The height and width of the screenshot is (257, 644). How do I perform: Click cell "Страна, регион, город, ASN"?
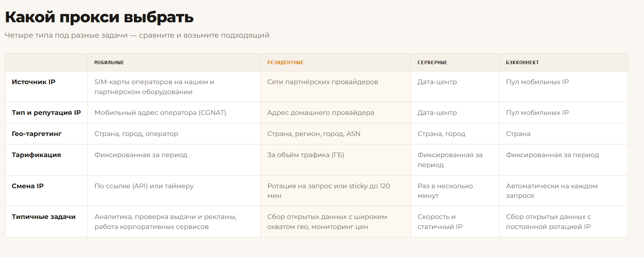pos(314,134)
